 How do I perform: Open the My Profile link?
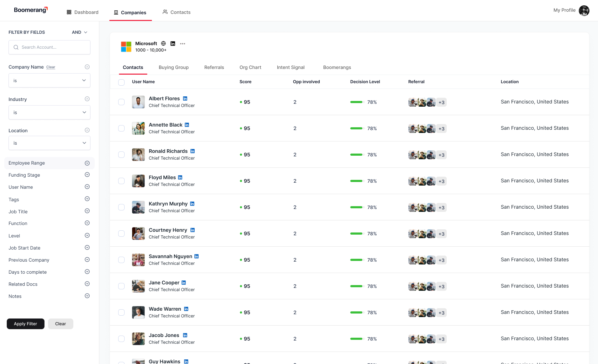565,10
